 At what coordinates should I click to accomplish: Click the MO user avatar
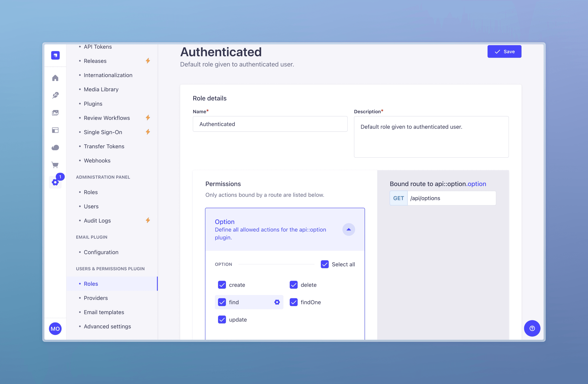click(x=55, y=329)
